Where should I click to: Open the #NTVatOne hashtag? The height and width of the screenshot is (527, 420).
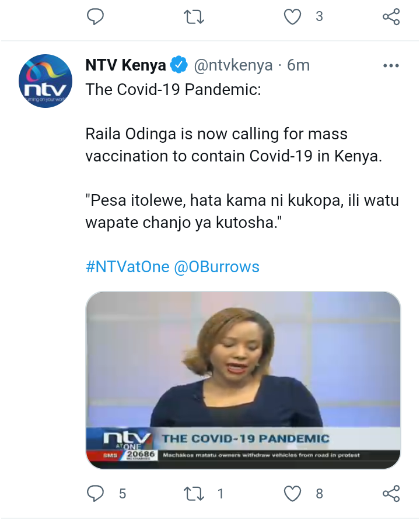[127, 267]
